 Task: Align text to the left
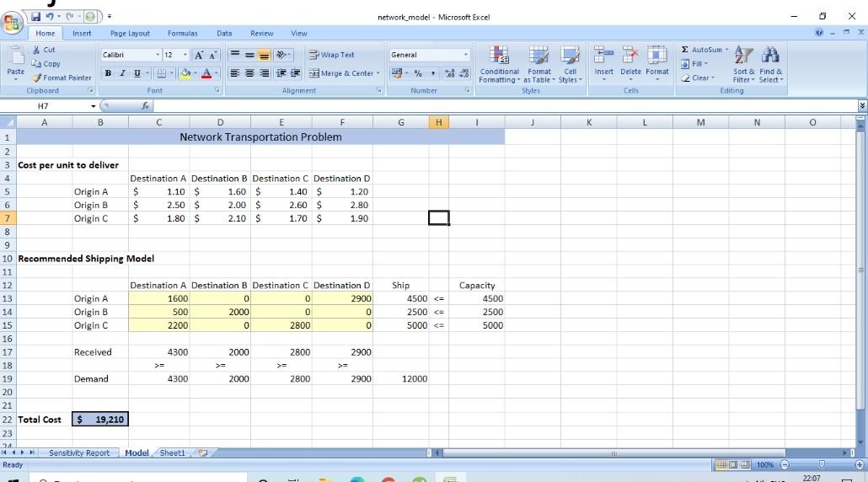235,73
